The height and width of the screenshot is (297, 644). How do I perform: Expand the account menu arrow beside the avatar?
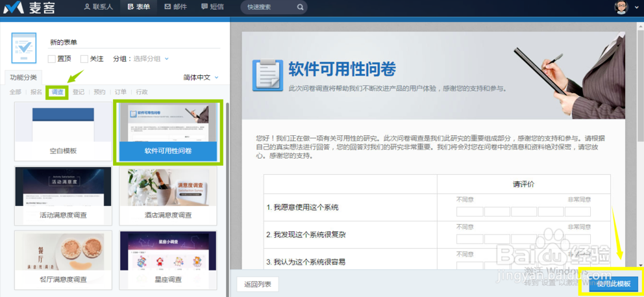[636, 8]
